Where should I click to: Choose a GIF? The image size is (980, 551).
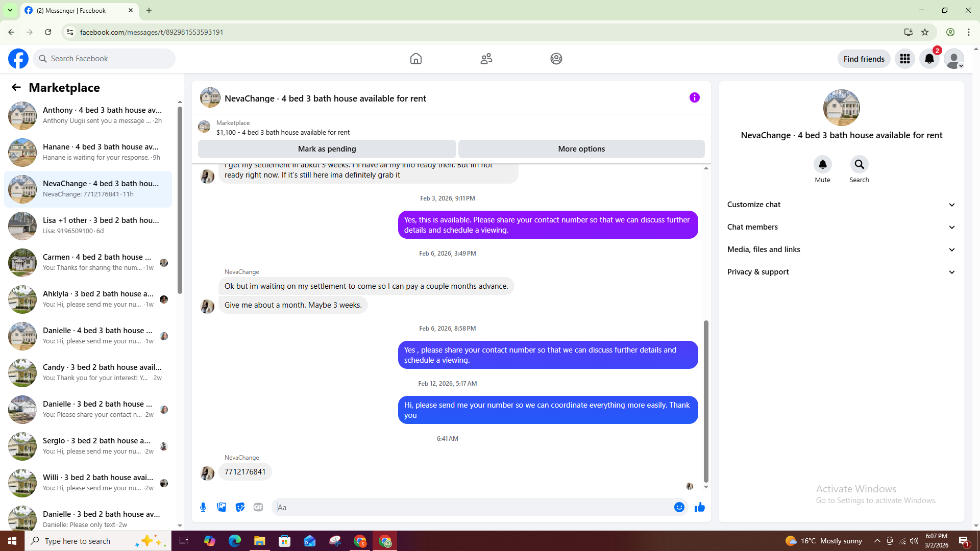pyautogui.click(x=258, y=507)
